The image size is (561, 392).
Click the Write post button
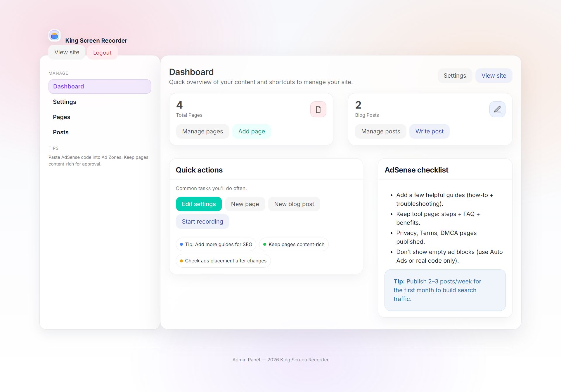coord(429,131)
